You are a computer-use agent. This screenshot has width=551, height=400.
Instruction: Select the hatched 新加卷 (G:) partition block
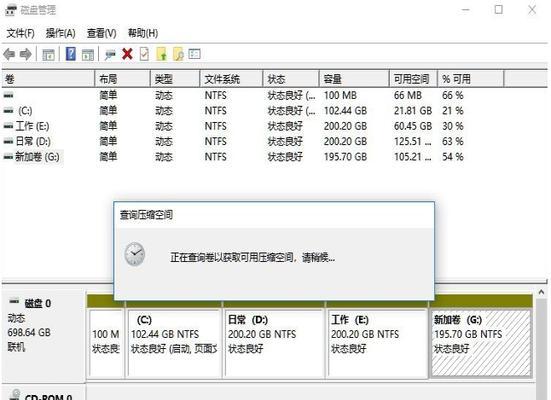pyautogui.click(x=481, y=343)
